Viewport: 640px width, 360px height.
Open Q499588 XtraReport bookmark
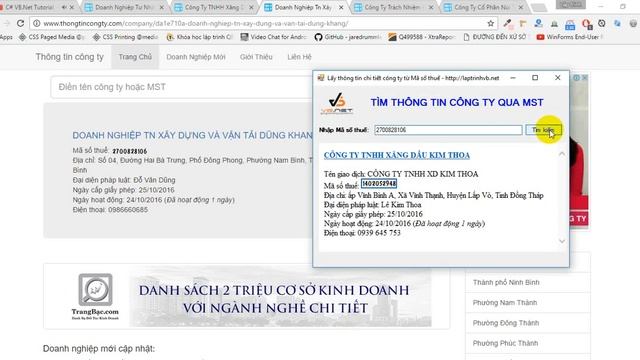[421, 37]
